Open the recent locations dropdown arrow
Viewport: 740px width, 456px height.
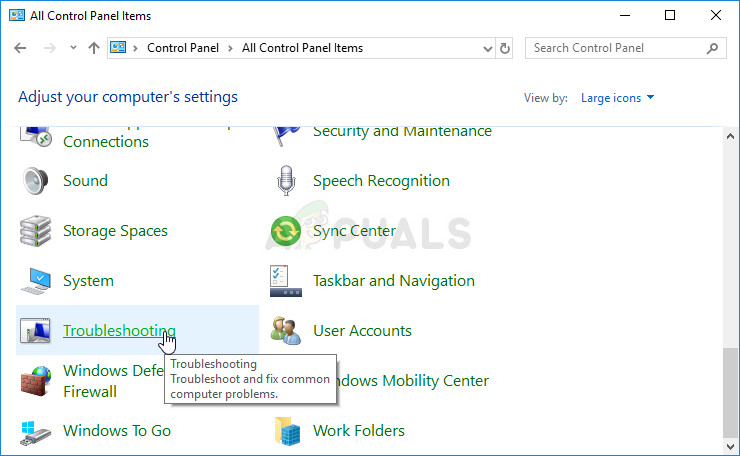(73, 48)
